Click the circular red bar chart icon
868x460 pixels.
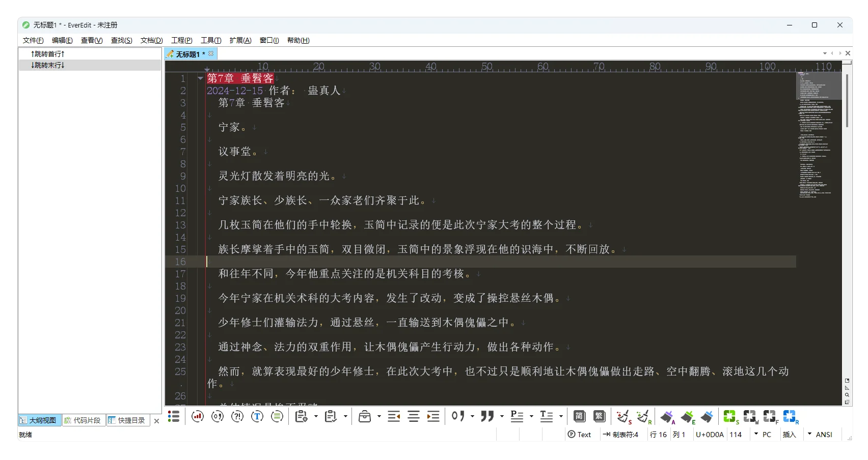(198, 417)
